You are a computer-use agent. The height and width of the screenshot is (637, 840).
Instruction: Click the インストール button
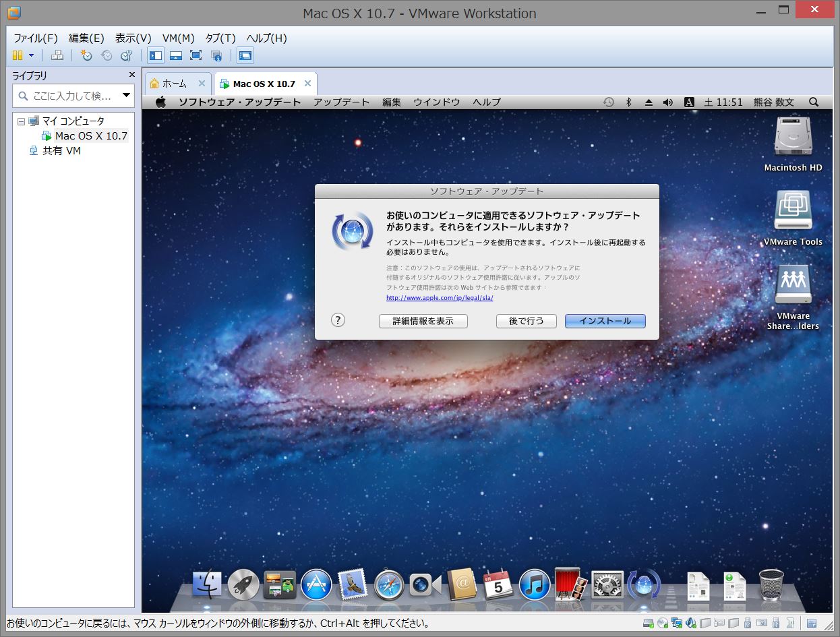pyautogui.click(x=605, y=321)
